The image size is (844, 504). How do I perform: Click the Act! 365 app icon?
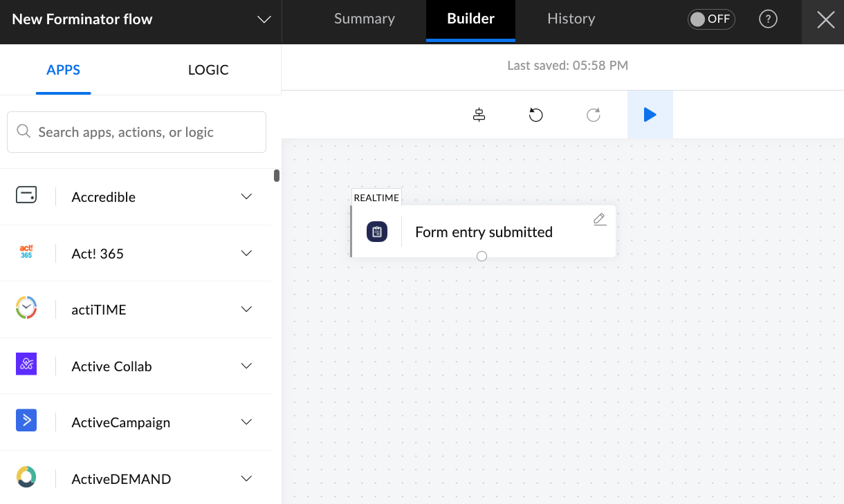pos(26,252)
